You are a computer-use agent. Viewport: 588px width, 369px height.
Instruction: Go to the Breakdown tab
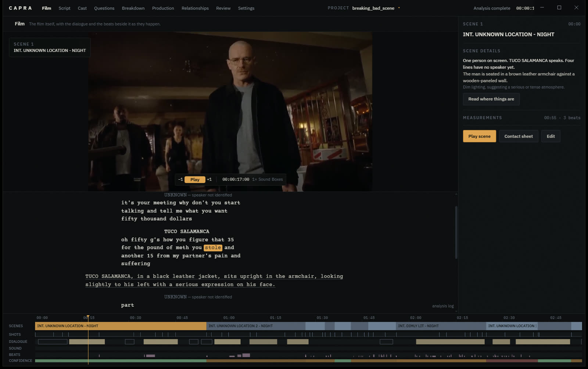(x=133, y=8)
